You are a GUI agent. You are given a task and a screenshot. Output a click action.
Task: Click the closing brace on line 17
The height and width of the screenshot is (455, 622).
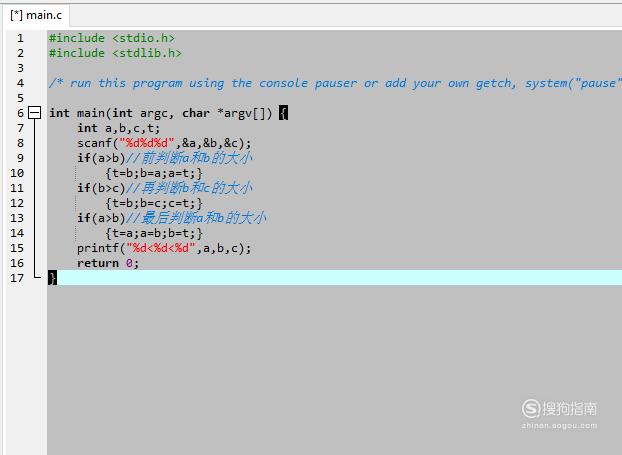point(52,278)
